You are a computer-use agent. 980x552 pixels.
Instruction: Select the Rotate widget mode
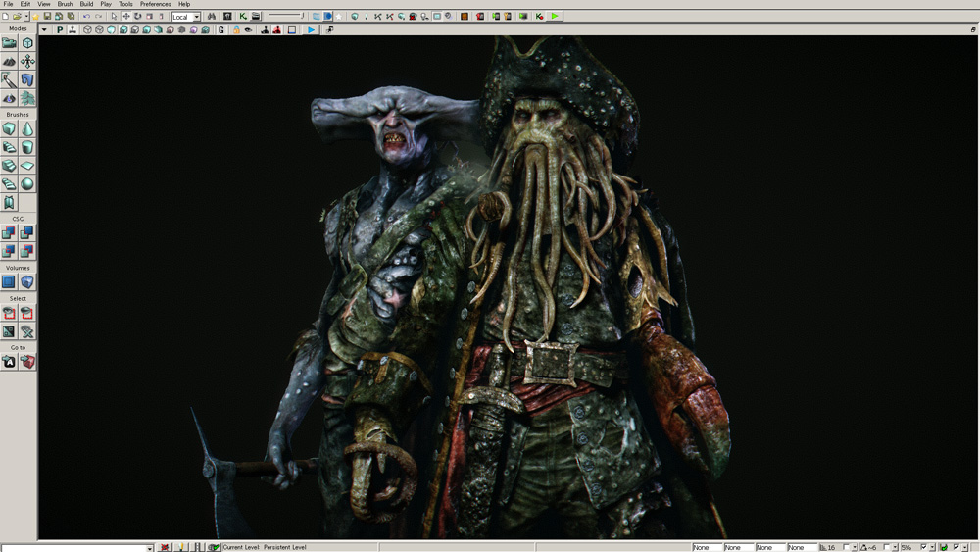(x=138, y=17)
